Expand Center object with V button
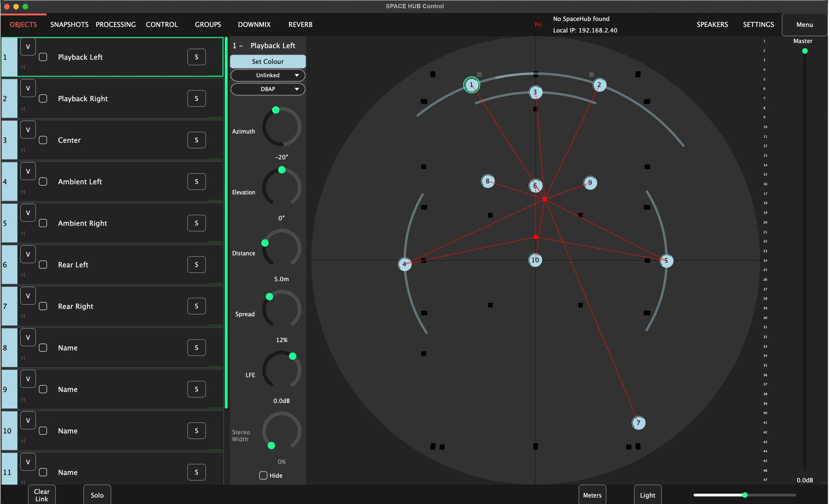 28,130
